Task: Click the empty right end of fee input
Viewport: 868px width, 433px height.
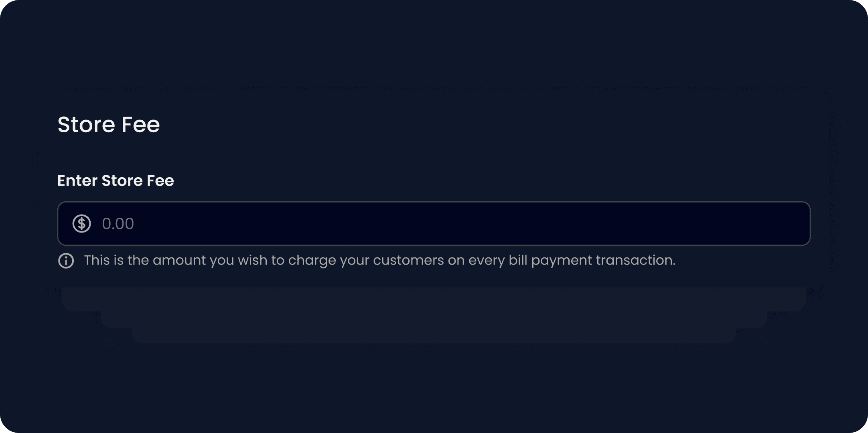Action: point(762,224)
